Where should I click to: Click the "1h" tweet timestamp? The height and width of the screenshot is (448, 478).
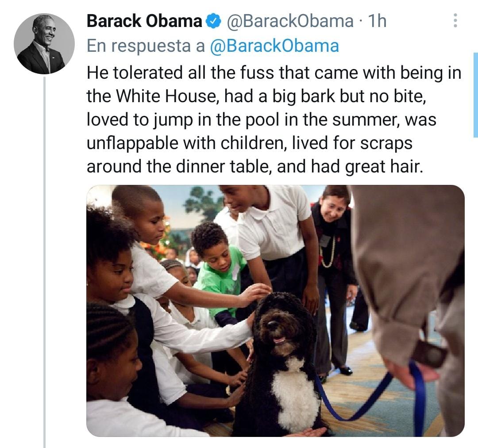[377, 21]
